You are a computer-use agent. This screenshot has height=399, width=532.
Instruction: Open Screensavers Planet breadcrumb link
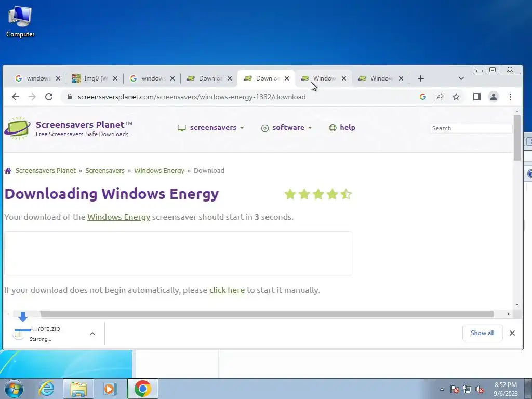pos(46,170)
